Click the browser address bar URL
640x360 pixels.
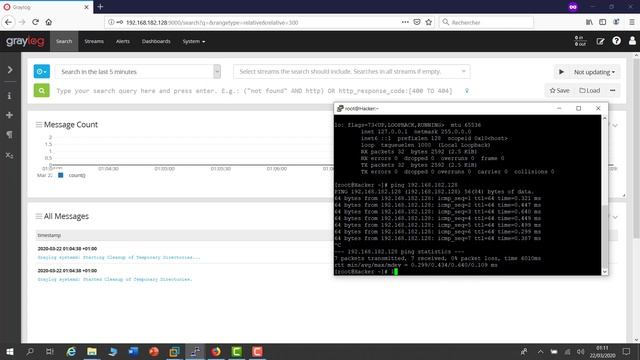click(x=212, y=22)
